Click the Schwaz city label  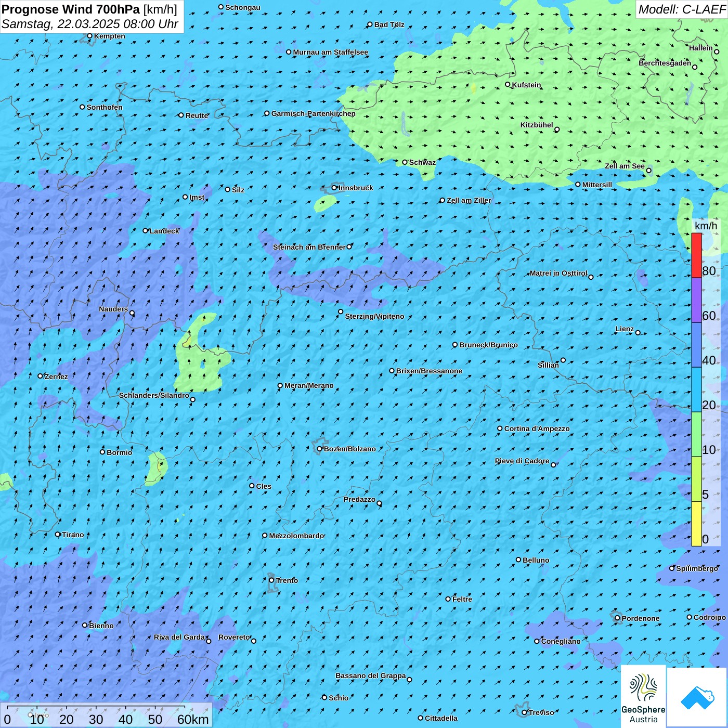422,162
